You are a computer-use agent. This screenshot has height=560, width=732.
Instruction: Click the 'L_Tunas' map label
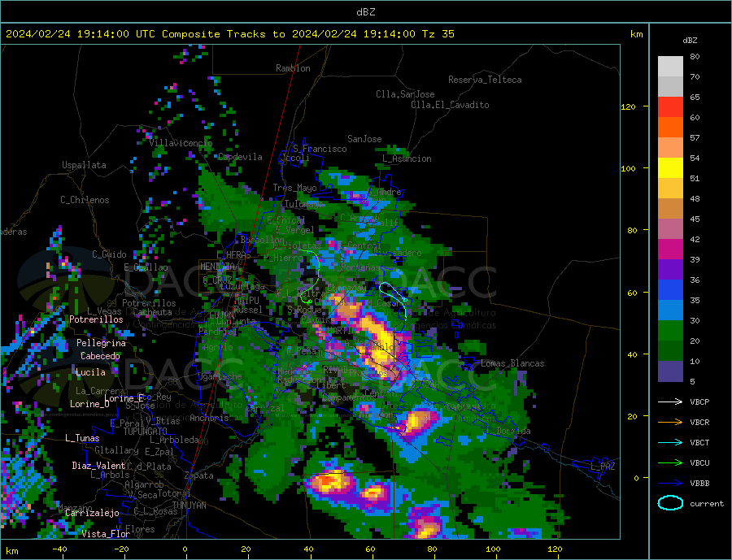point(82,438)
